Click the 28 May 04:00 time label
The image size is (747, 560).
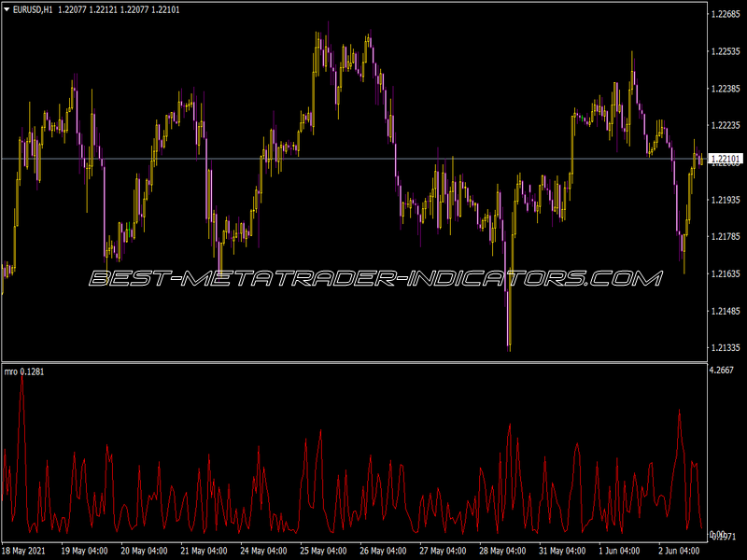502,551
